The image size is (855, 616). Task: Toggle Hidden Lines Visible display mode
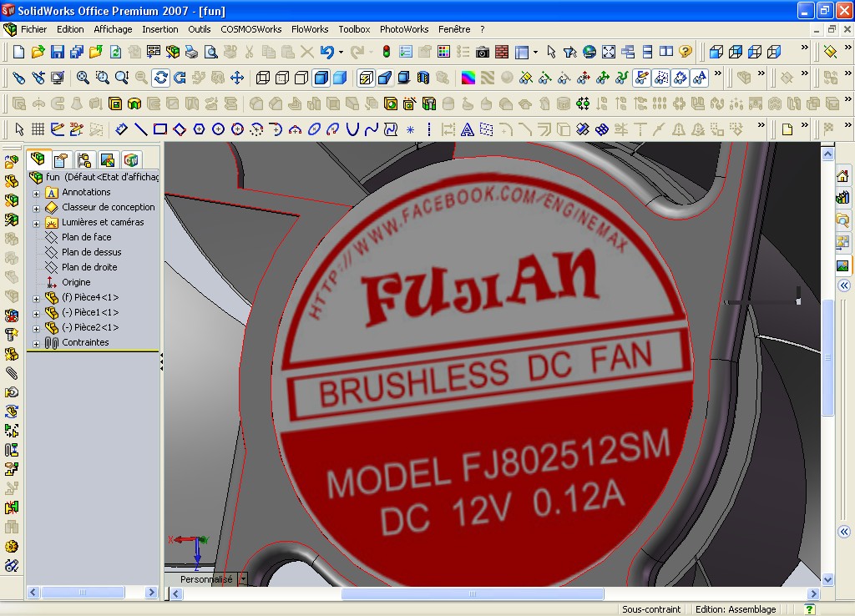click(282, 78)
